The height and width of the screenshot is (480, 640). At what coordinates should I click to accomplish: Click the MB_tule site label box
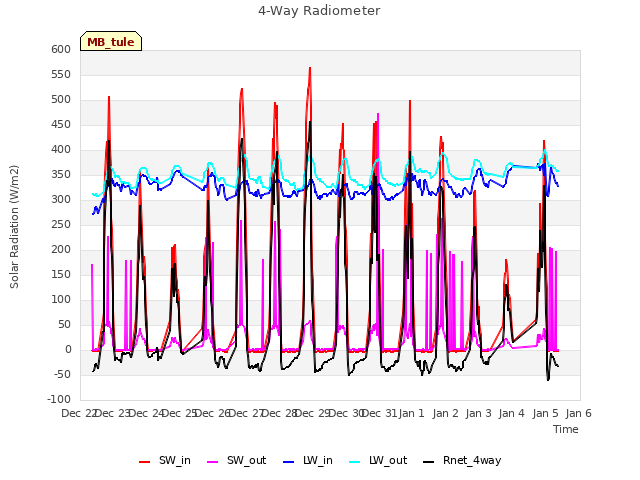point(111,41)
